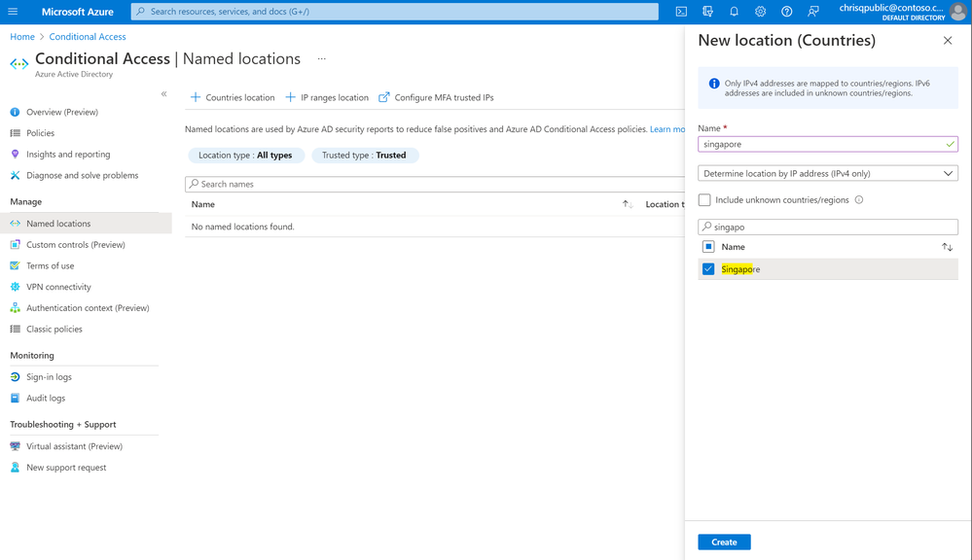Open Determine location by IP address dropdown
The height and width of the screenshot is (560, 972).
coord(828,173)
